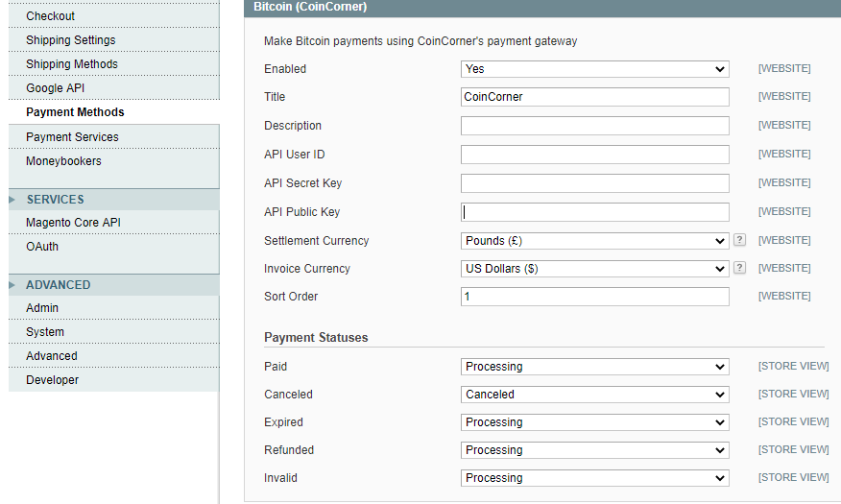Open the Magento Core API tab
This screenshot has height=504, width=841.
(x=113, y=223)
